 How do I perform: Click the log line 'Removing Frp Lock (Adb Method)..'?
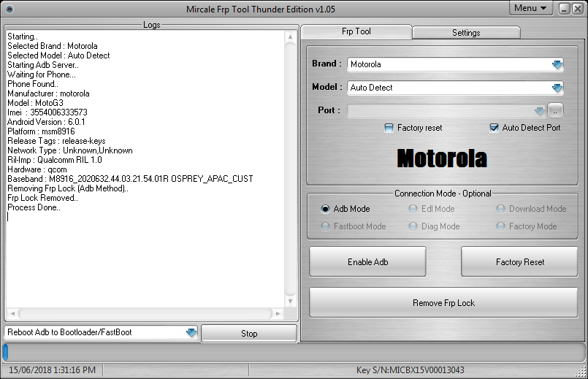[68, 188]
